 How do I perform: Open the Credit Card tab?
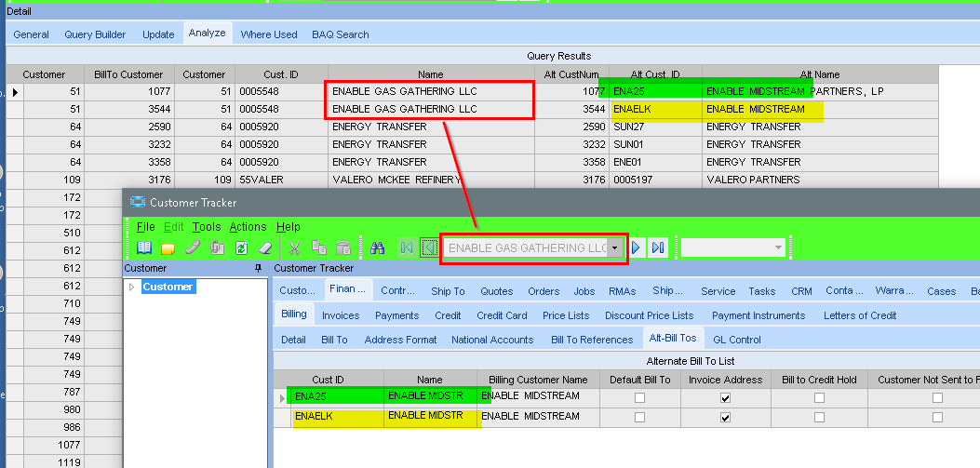[x=502, y=315]
